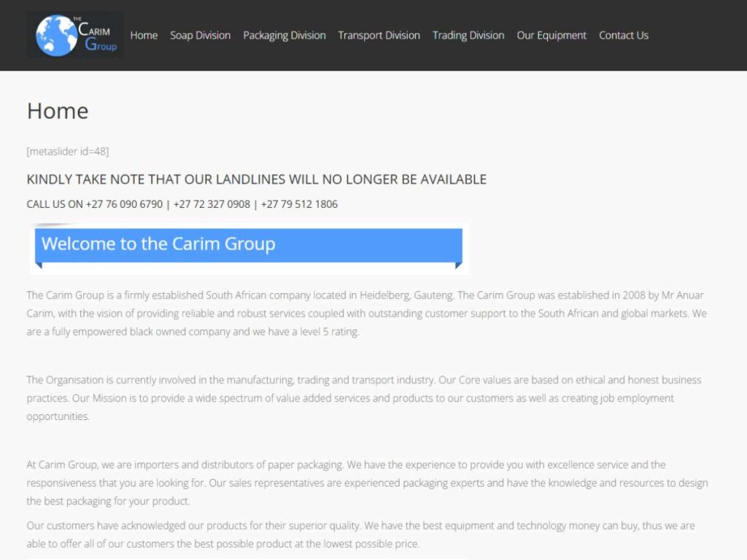Click the Welcome to the Carim Group banner
This screenshot has width=747, height=560.
click(249, 248)
